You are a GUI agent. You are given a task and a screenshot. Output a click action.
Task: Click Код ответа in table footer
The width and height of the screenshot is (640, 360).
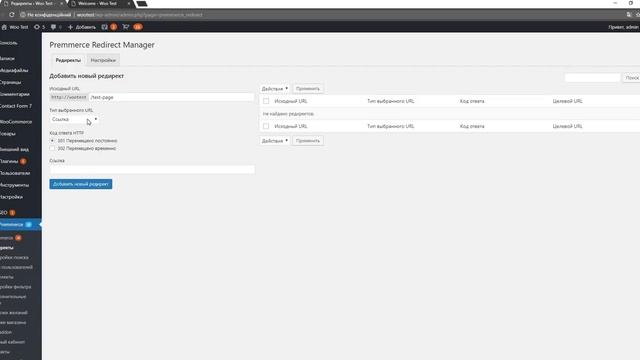point(472,126)
